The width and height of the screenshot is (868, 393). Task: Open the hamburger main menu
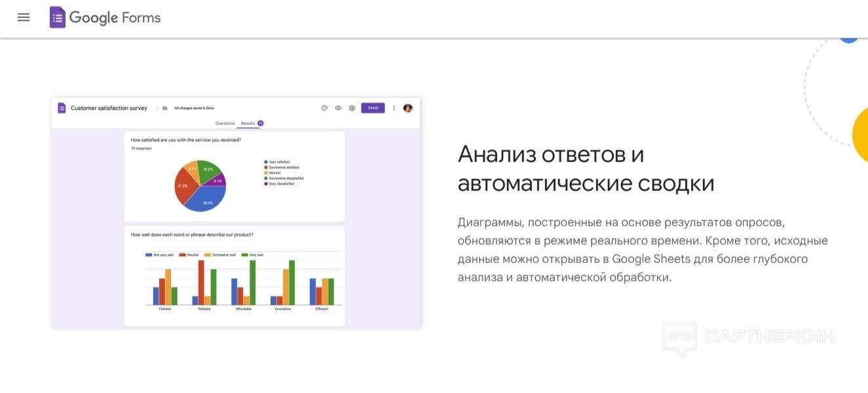(x=24, y=18)
